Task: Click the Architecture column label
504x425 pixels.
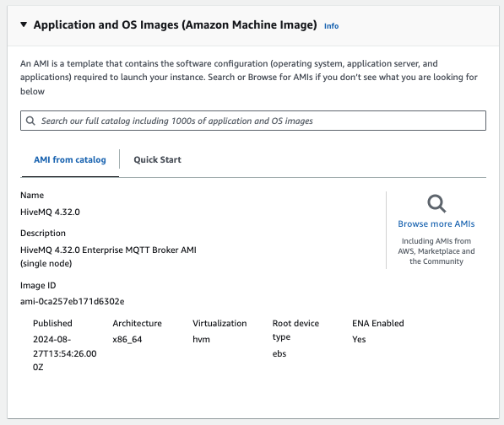Action: click(137, 323)
